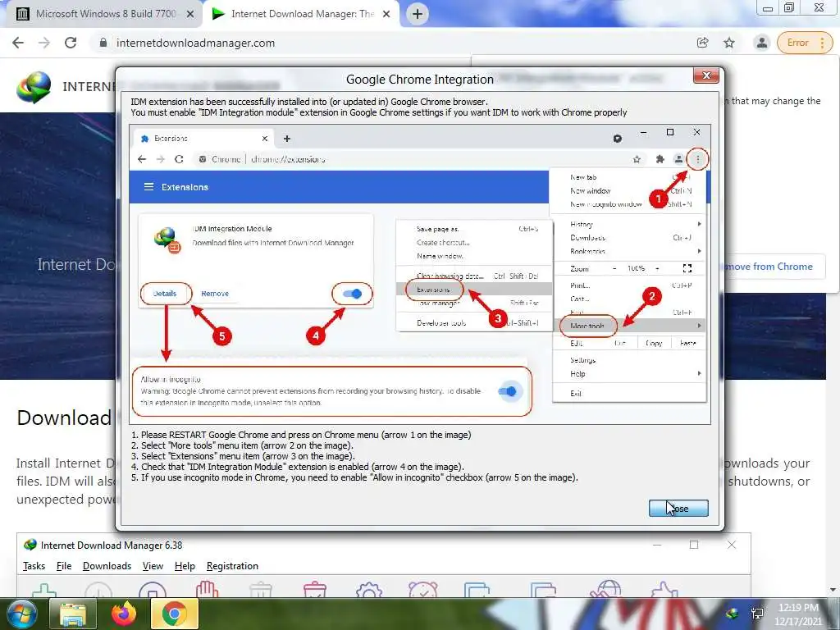Open the Chrome profile avatar menu
This screenshot has height=630, width=840.
pos(761,43)
